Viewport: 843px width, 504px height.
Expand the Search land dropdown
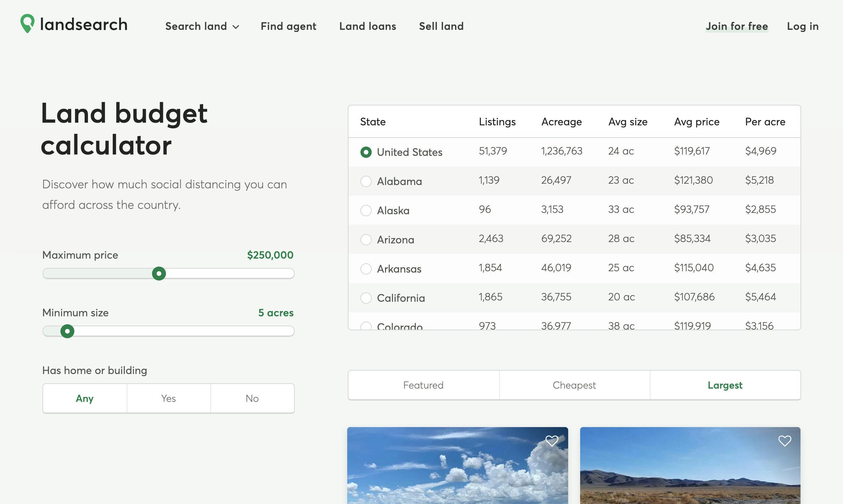(202, 26)
